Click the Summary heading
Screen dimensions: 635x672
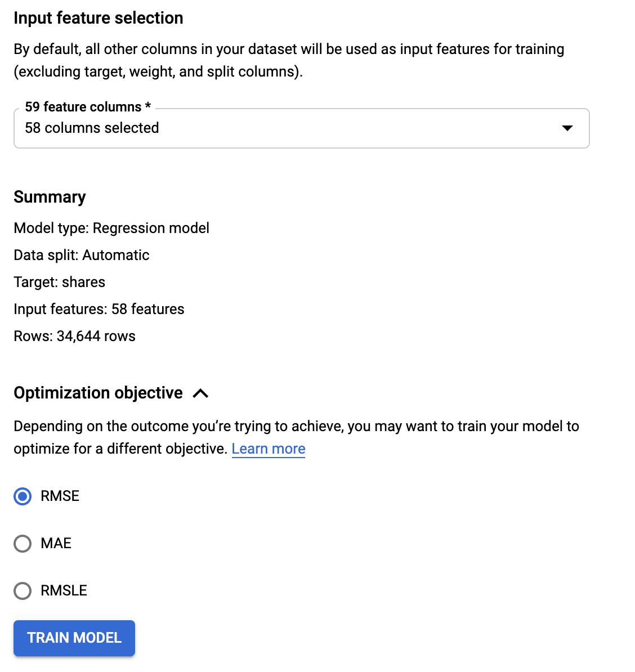pos(50,197)
